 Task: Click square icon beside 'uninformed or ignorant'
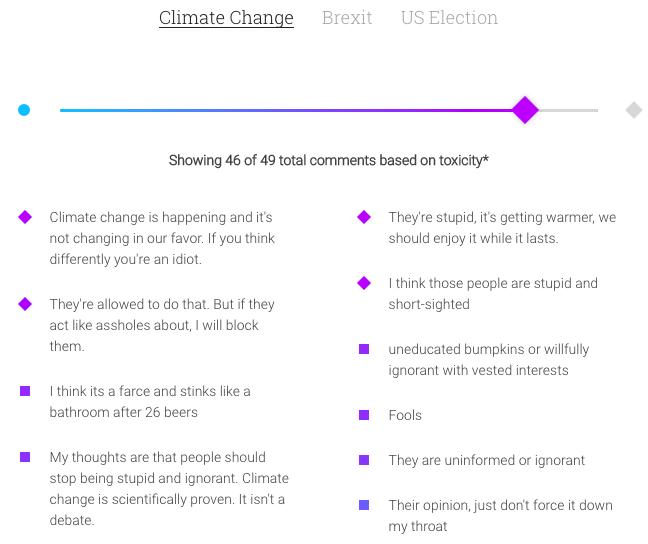pyautogui.click(x=364, y=460)
